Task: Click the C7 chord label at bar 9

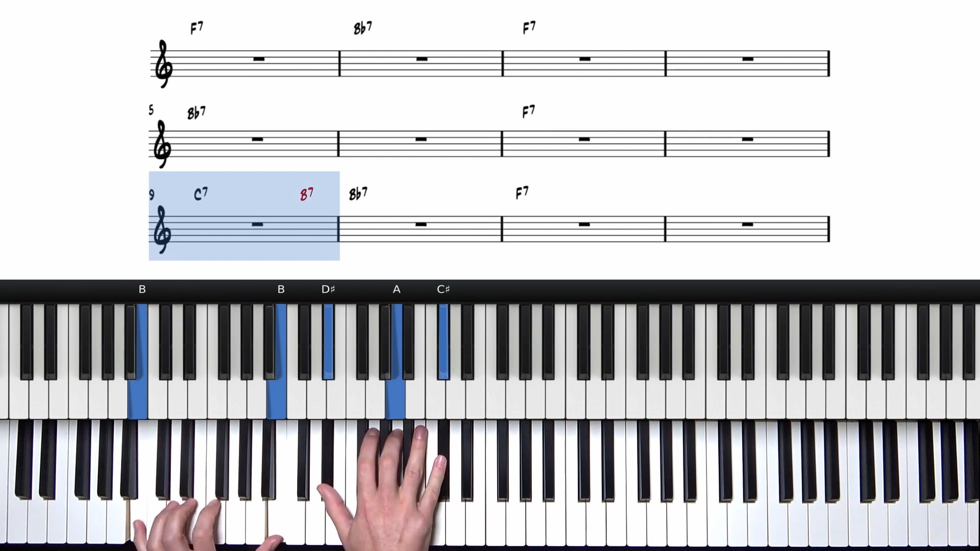Action: coord(201,194)
